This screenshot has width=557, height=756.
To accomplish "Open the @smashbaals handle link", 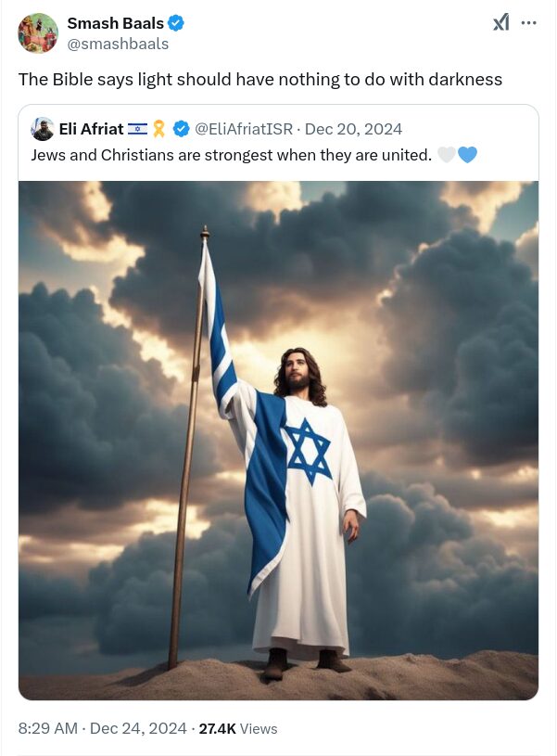I will coord(118,44).
